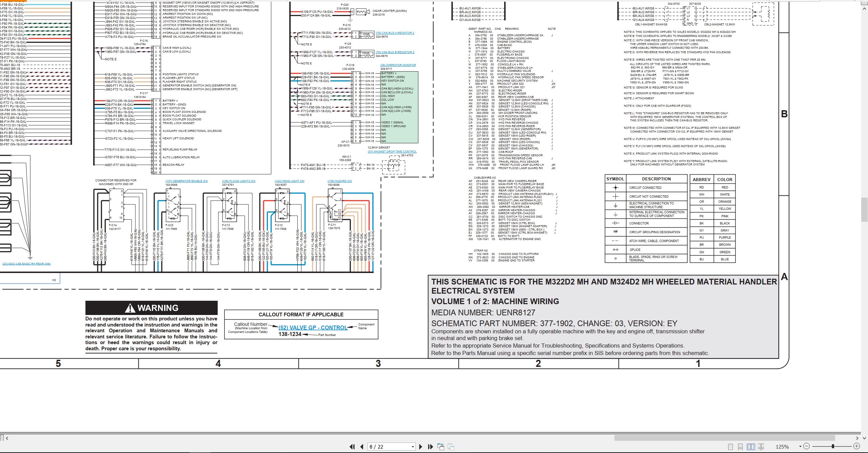This screenshot has width=868, height=453.
Task: Click the SPLICE legend description
Action: click(x=635, y=250)
